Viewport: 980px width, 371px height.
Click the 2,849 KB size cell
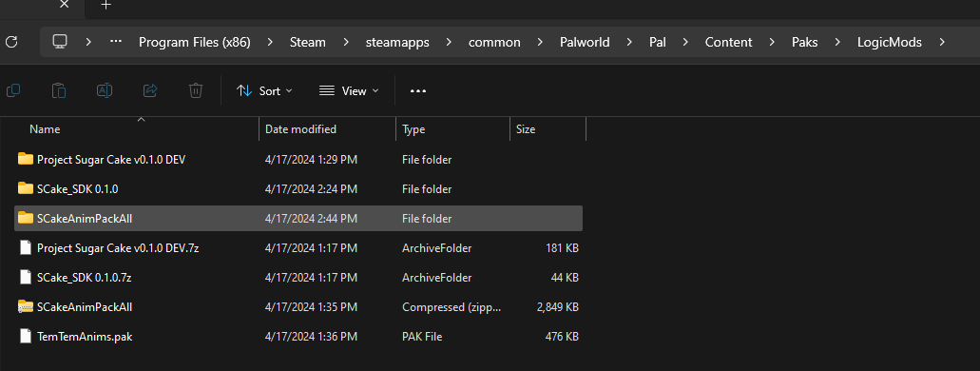coord(558,307)
